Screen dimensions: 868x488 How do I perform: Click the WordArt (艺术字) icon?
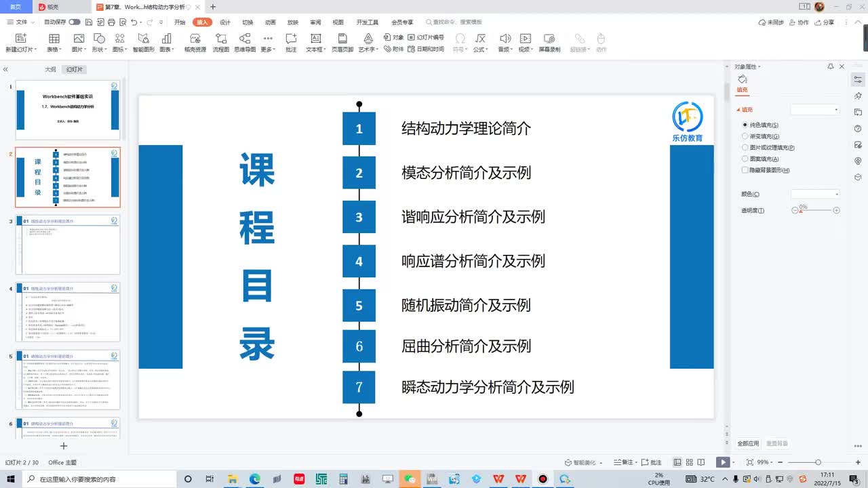coord(368,39)
